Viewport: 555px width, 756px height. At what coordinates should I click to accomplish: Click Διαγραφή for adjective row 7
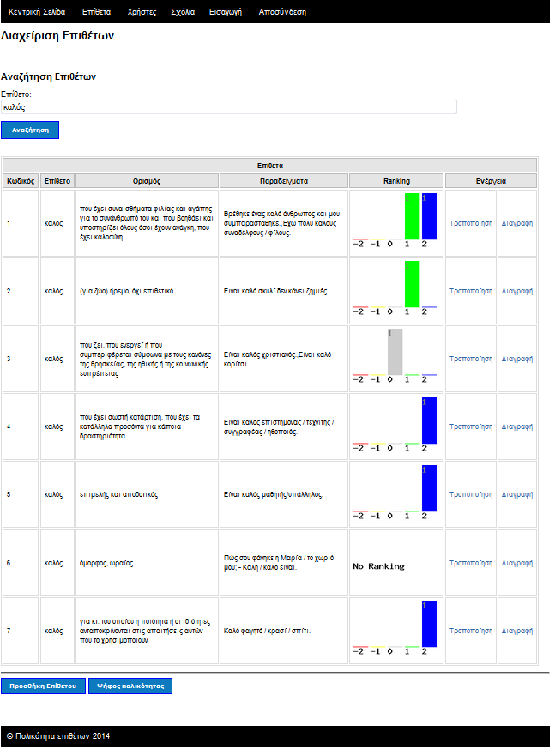coord(517,631)
